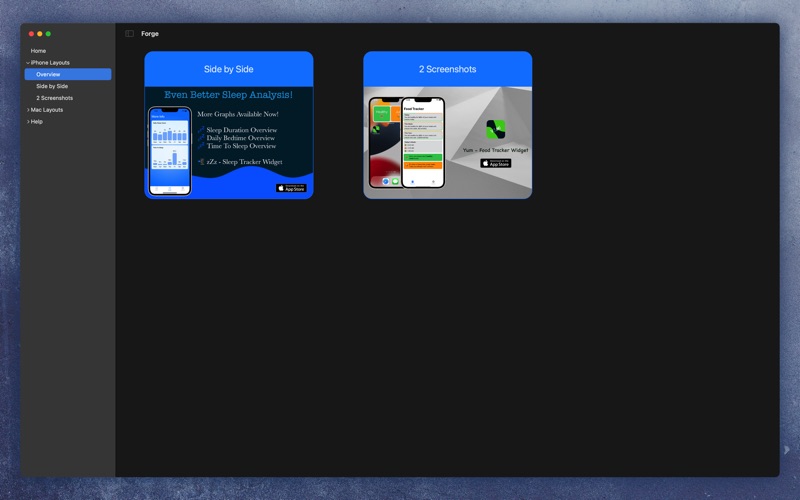Screen dimensions: 800x500
Task: Open Side by Side in sidebar
Action: click(x=52, y=86)
